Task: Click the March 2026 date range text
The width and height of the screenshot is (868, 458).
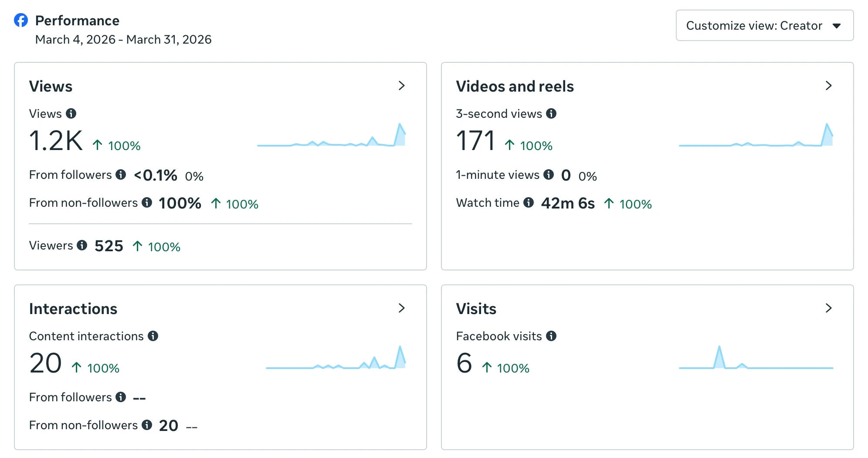Action: [x=123, y=40]
